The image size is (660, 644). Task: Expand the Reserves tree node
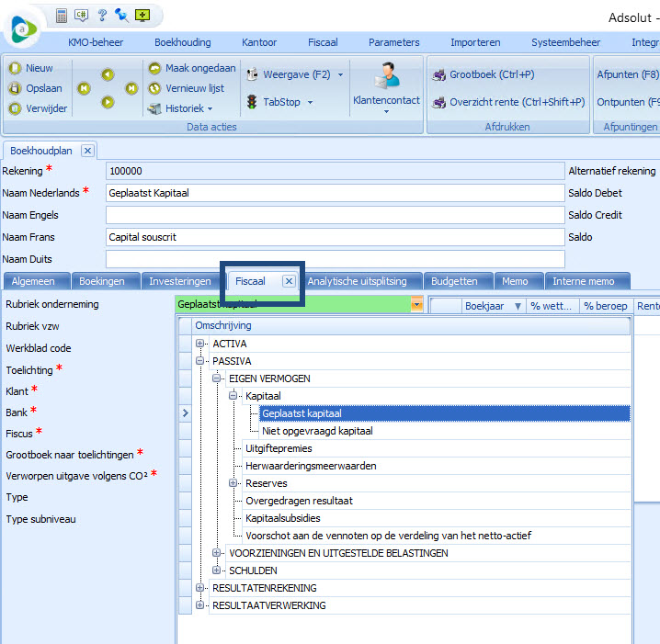(x=233, y=483)
